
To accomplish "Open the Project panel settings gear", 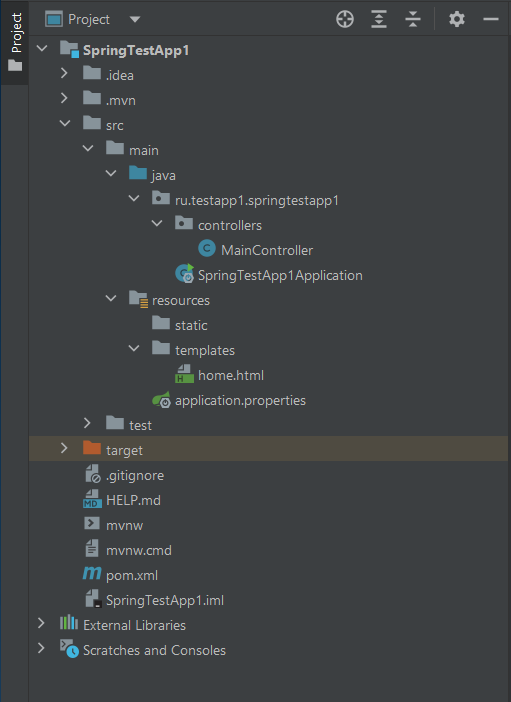I will point(457,19).
